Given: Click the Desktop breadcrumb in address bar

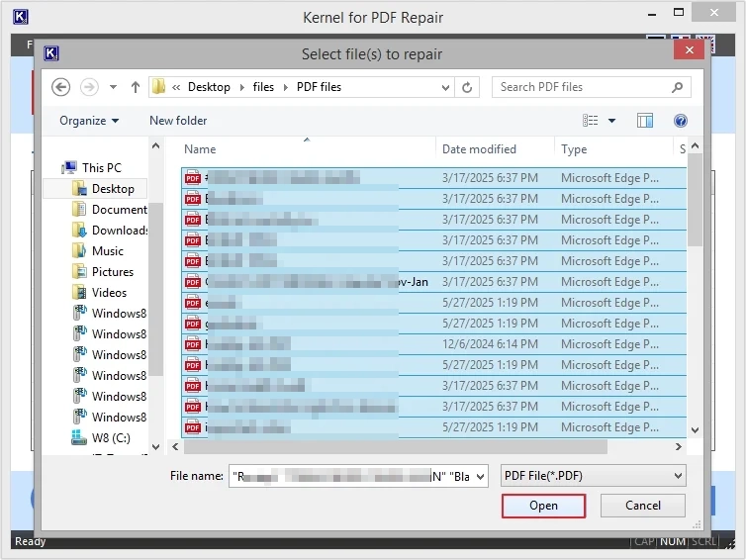Looking at the screenshot, I should (x=209, y=87).
